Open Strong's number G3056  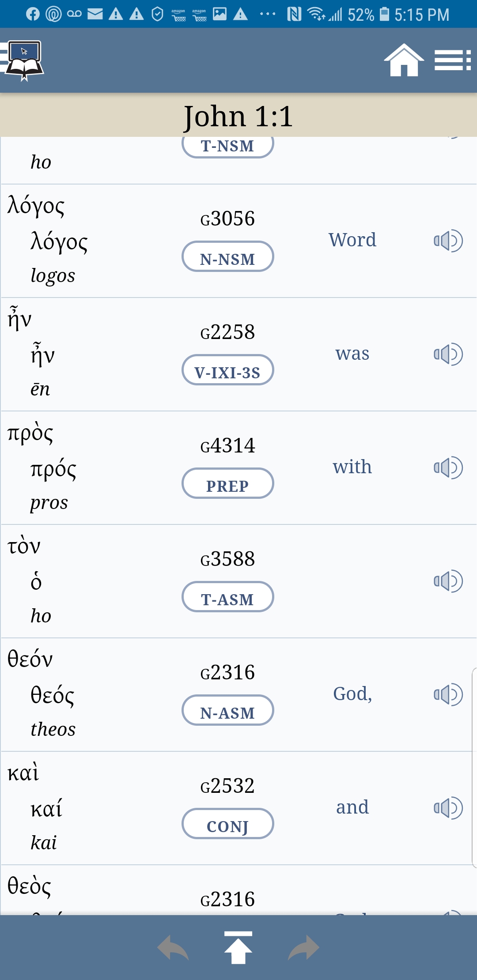(227, 219)
